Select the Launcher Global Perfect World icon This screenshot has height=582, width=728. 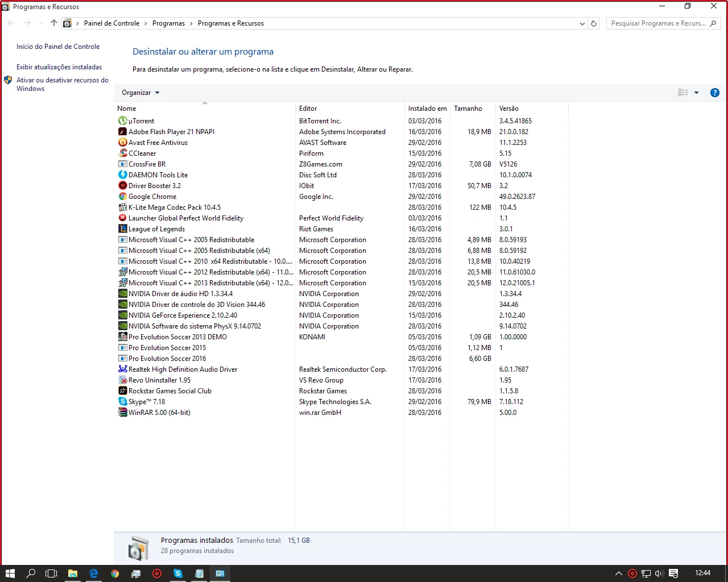(x=122, y=218)
